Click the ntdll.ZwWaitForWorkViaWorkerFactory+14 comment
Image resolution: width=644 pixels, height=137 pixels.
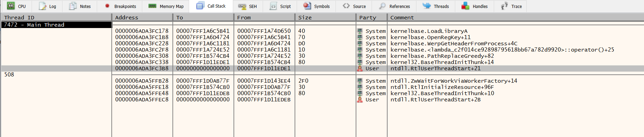click(454, 81)
